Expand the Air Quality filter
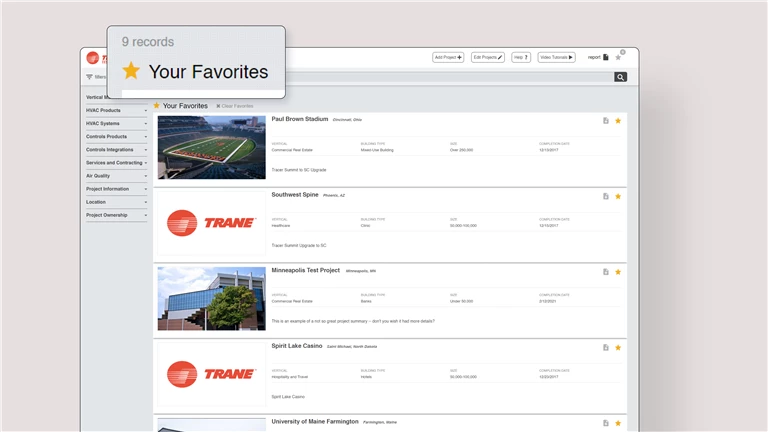Image resolution: width=768 pixels, height=432 pixels. [x=116, y=176]
